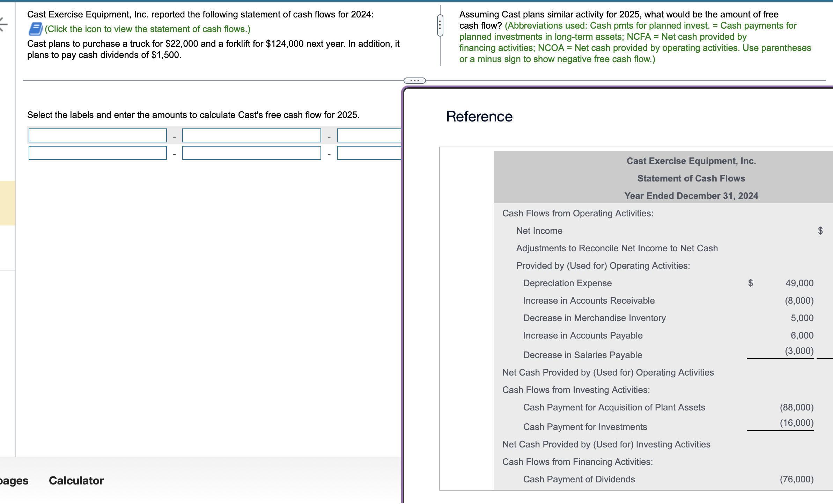Screen dimensions: 833x504
Task: Click the Net Income line item
Action: click(x=539, y=231)
